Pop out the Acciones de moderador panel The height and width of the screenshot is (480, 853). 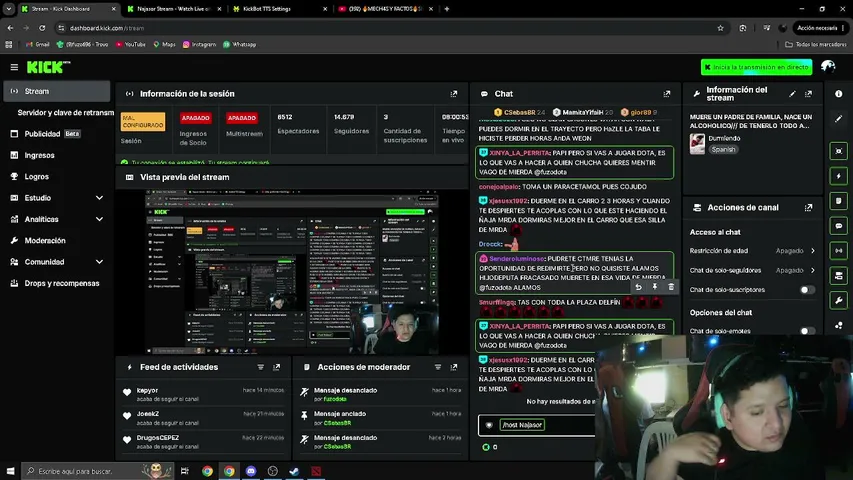tap(454, 367)
